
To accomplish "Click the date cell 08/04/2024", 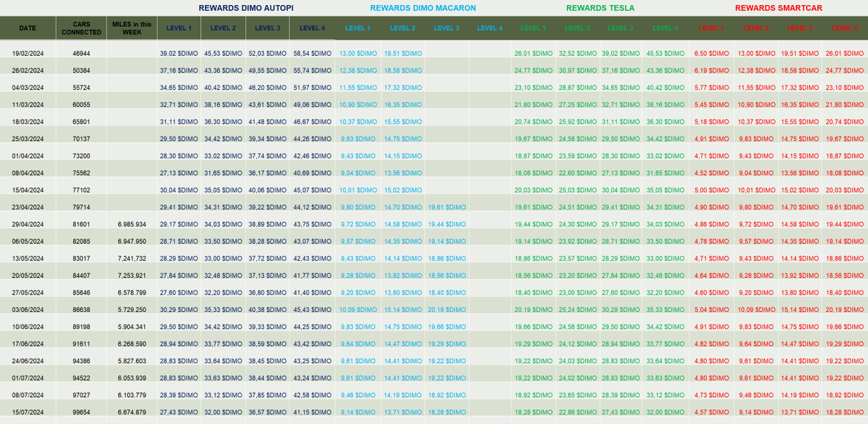I will tap(27, 173).
